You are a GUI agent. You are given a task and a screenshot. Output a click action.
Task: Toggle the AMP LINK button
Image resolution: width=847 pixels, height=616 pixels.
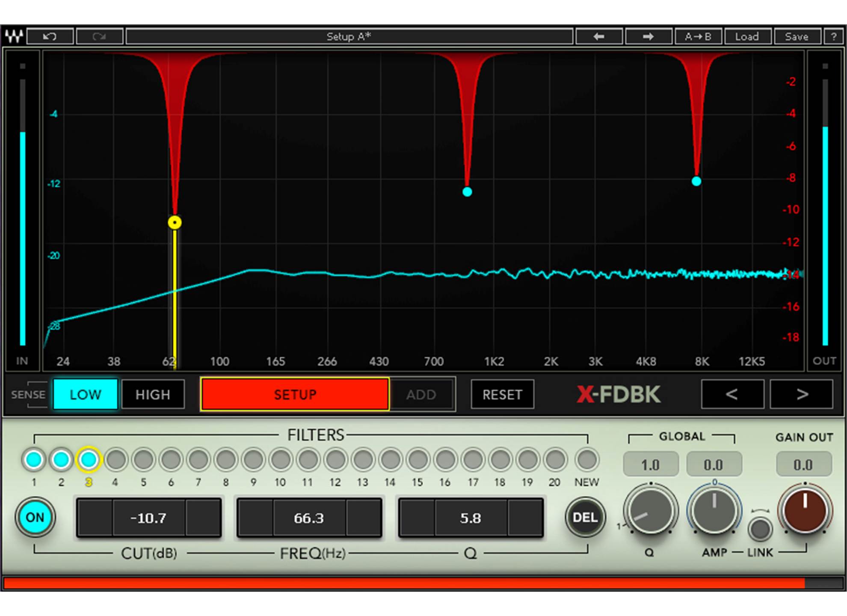pyautogui.click(x=760, y=529)
